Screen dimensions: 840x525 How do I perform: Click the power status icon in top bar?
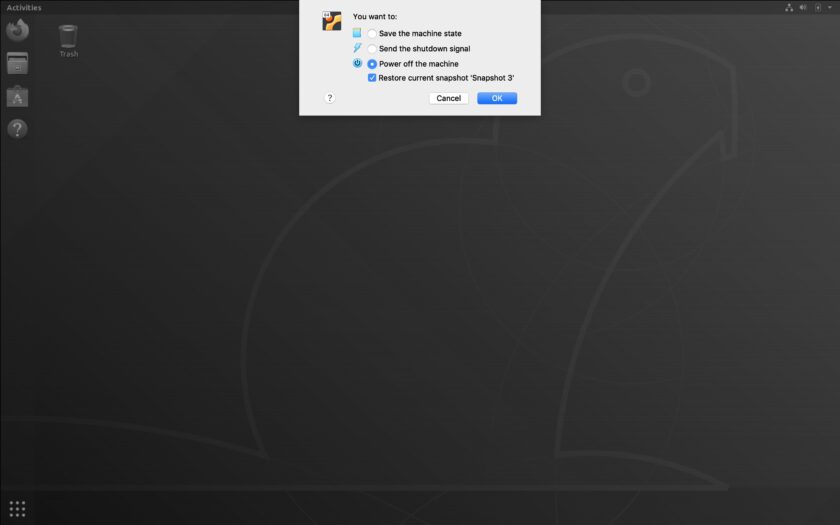click(x=818, y=8)
